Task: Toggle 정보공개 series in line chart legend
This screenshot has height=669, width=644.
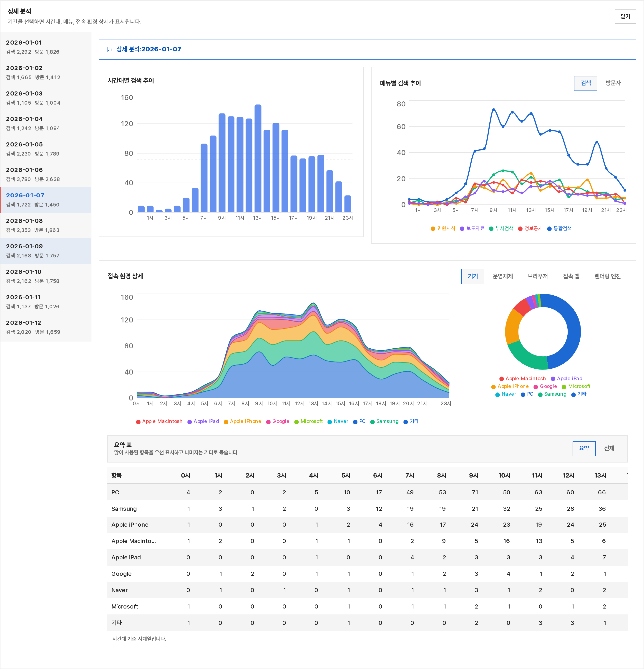Action: pos(530,228)
